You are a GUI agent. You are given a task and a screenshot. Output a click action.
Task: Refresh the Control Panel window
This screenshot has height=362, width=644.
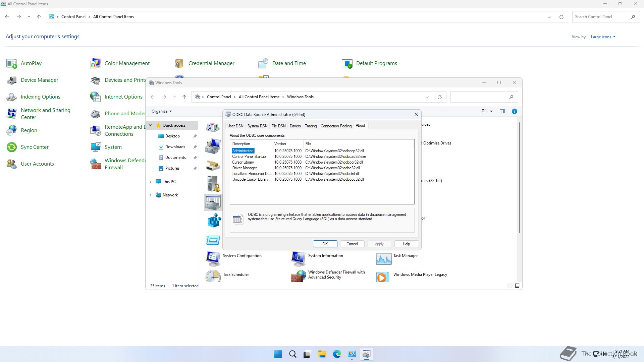click(561, 17)
